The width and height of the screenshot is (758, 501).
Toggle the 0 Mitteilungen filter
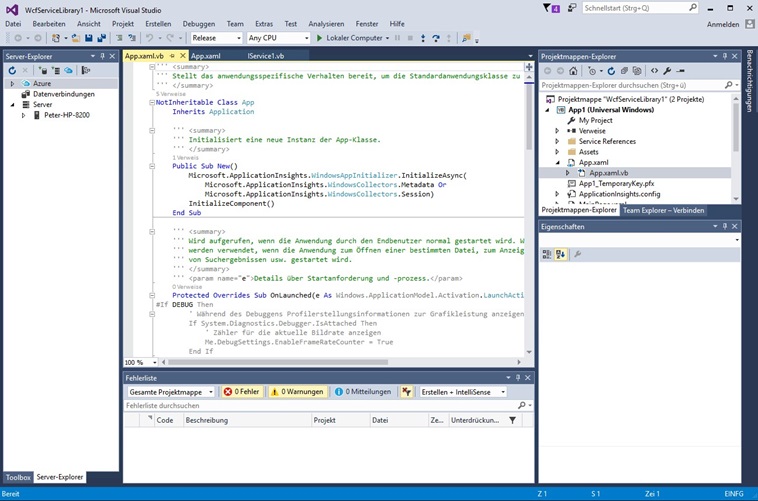click(x=362, y=392)
